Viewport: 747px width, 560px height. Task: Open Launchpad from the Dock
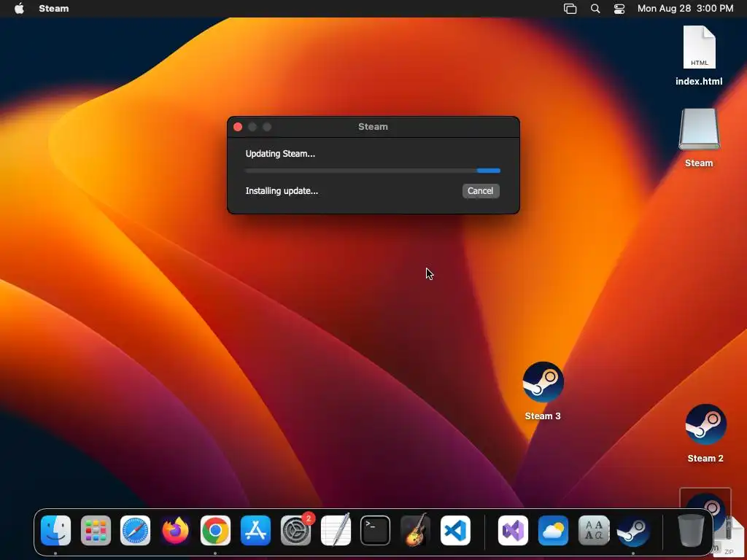(x=96, y=531)
